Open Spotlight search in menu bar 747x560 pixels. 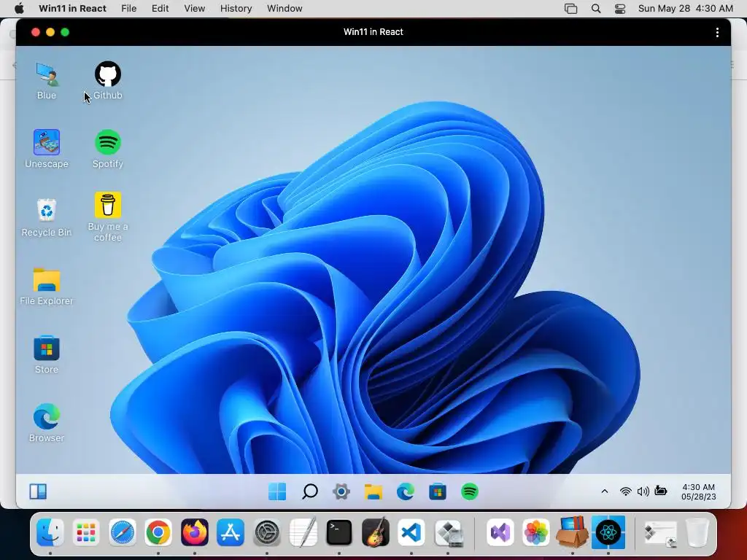pos(596,9)
